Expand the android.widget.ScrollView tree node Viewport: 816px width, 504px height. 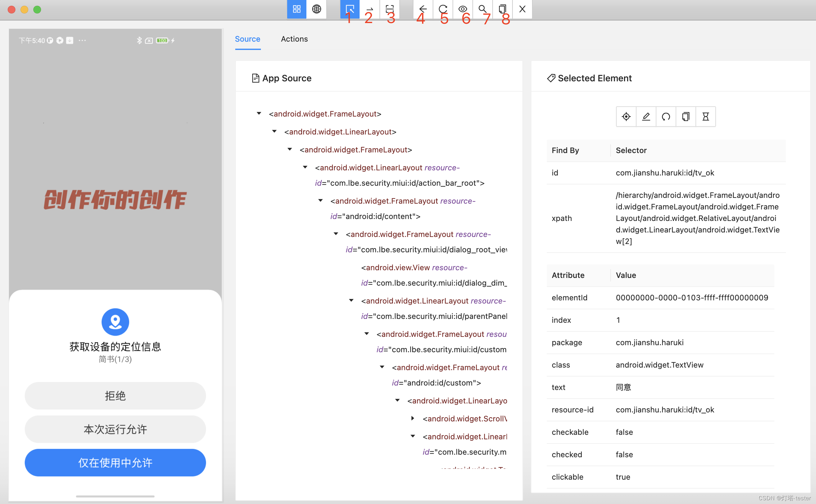click(413, 418)
